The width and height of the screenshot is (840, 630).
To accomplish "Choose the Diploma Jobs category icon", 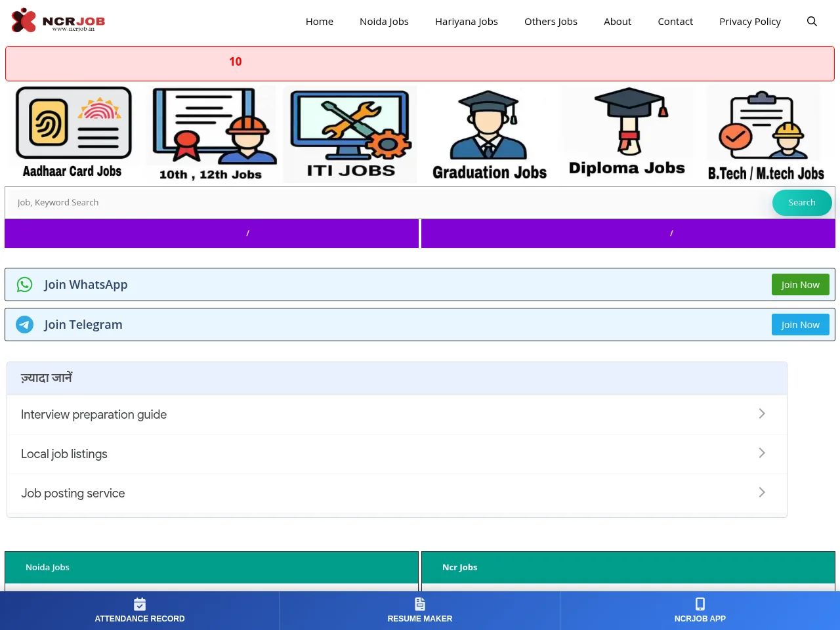I will point(627,133).
